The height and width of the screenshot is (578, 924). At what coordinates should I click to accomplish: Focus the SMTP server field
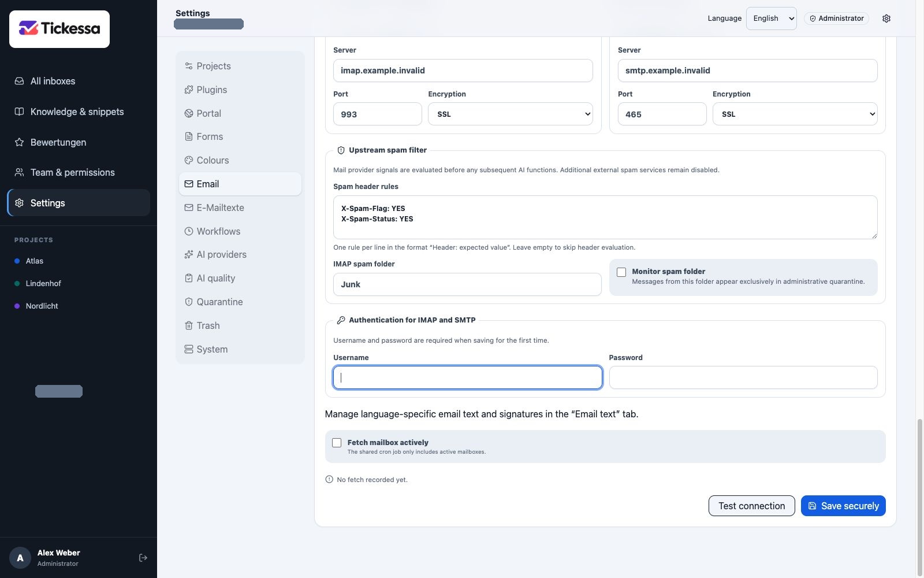point(747,71)
